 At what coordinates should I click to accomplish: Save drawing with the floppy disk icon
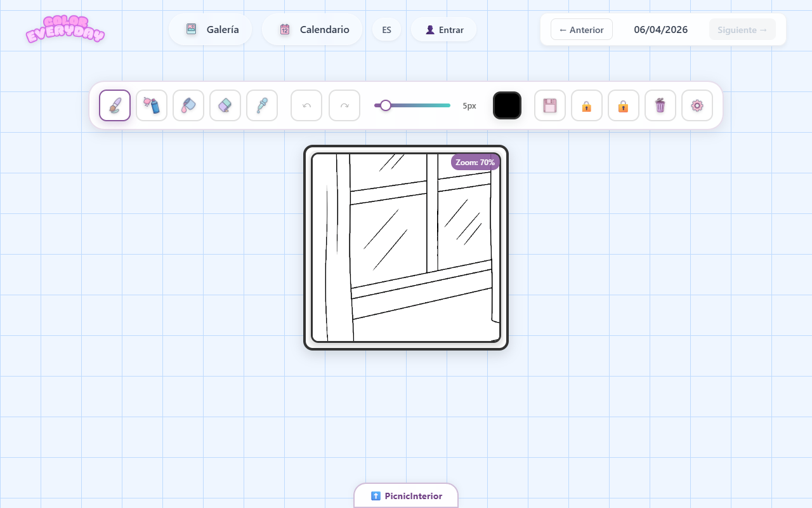(x=550, y=105)
